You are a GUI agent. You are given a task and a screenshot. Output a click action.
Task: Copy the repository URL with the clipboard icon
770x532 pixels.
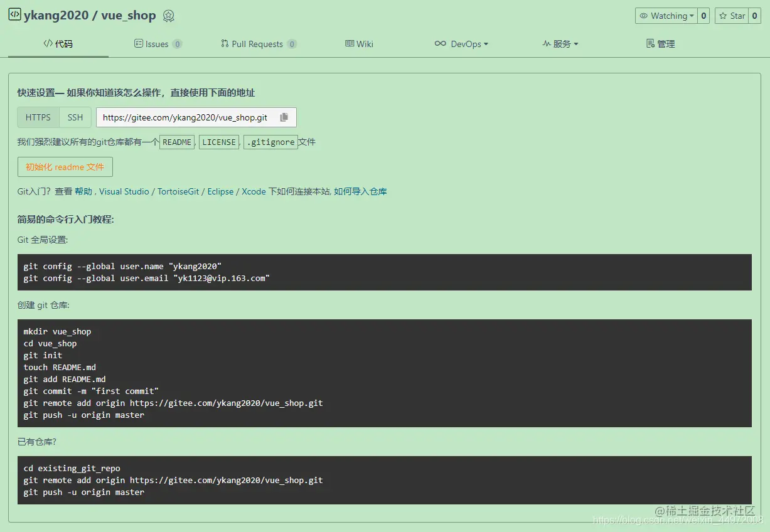coord(284,117)
